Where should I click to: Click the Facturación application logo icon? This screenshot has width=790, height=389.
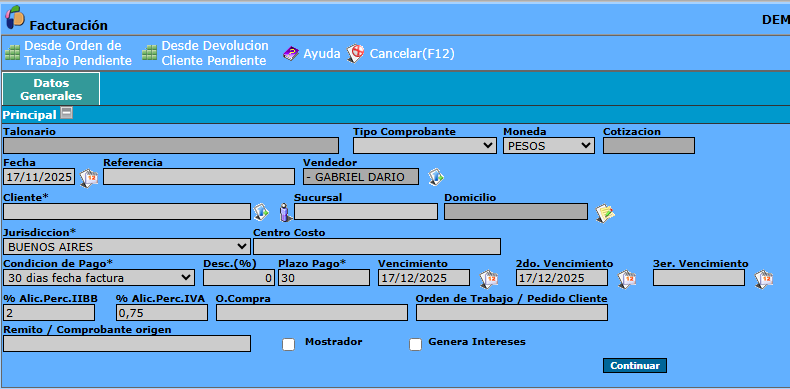15,18
